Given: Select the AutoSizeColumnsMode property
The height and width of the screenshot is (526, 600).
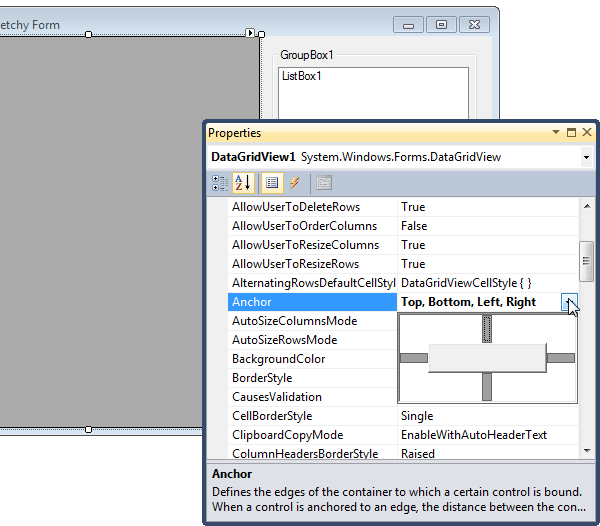Looking at the screenshot, I should 312,321.
